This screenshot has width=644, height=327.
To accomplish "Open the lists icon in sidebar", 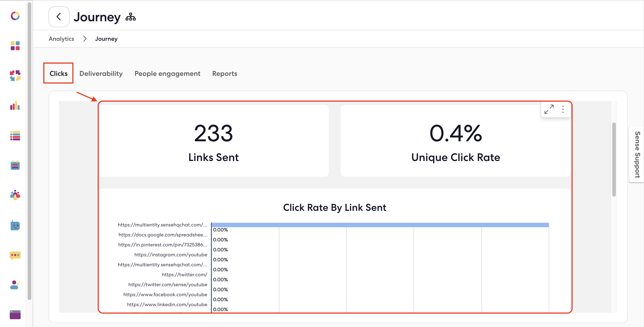I will (x=15, y=136).
